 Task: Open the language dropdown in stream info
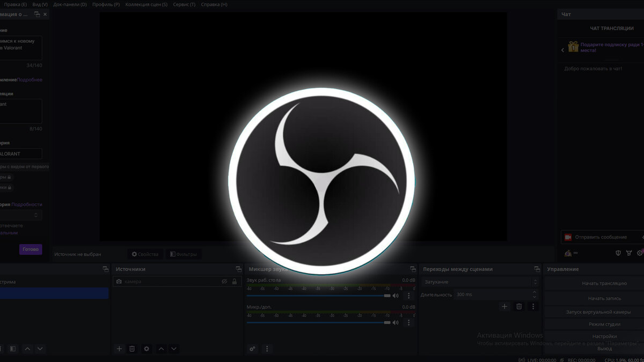pyautogui.click(x=21, y=215)
